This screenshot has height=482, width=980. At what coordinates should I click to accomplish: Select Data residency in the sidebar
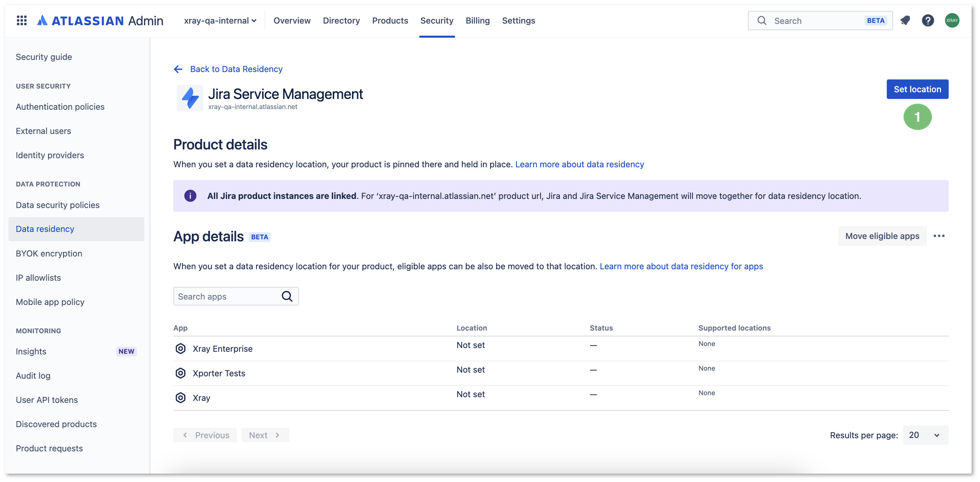76,229
